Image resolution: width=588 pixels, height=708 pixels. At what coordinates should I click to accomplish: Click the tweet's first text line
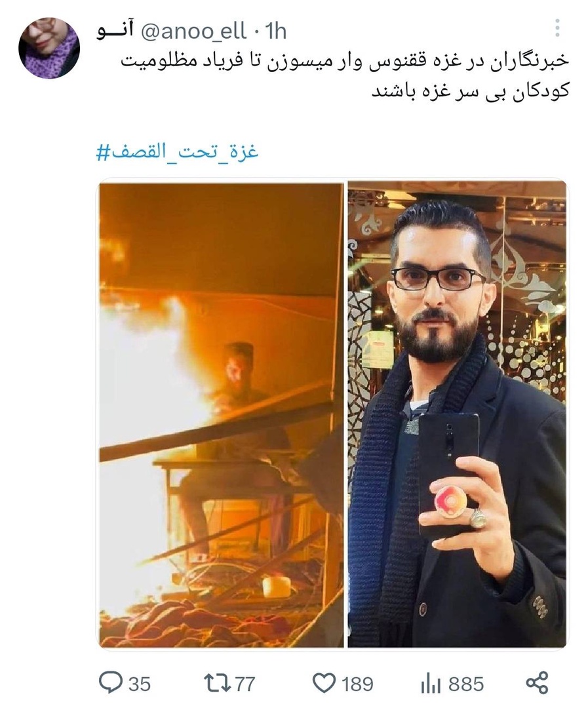click(x=344, y=61)
